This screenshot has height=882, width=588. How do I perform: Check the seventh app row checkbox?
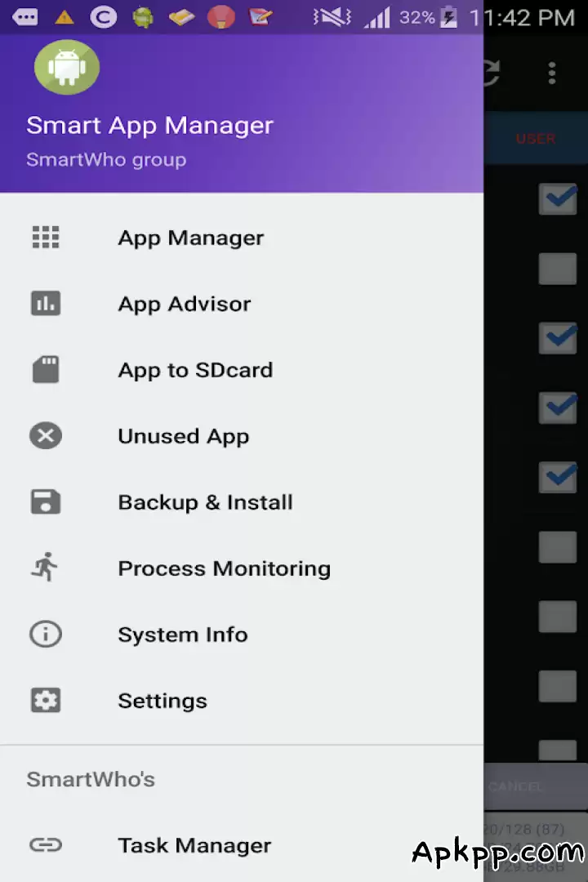point(558,617)
